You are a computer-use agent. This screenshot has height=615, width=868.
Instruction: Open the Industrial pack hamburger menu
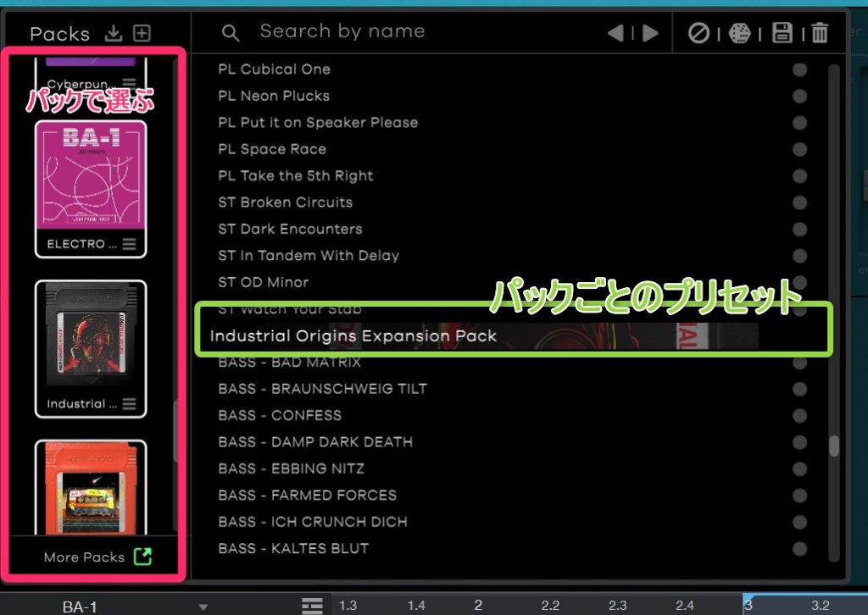(129, 404)
